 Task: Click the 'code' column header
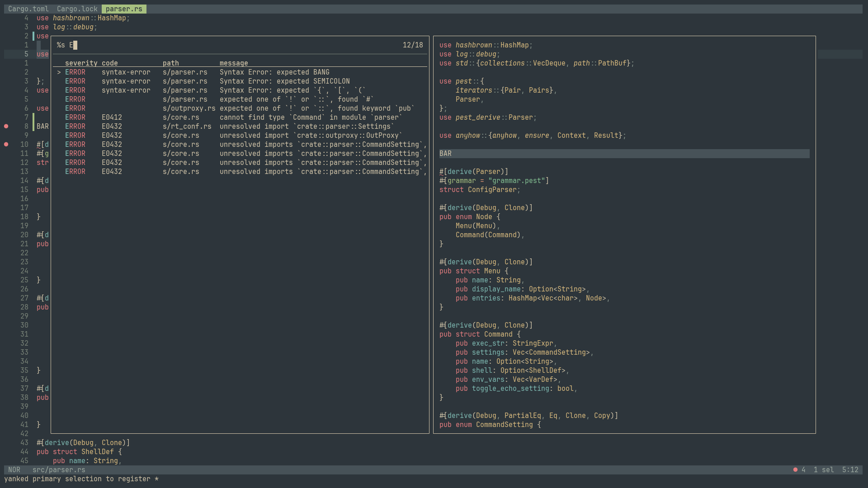[110, 63]
